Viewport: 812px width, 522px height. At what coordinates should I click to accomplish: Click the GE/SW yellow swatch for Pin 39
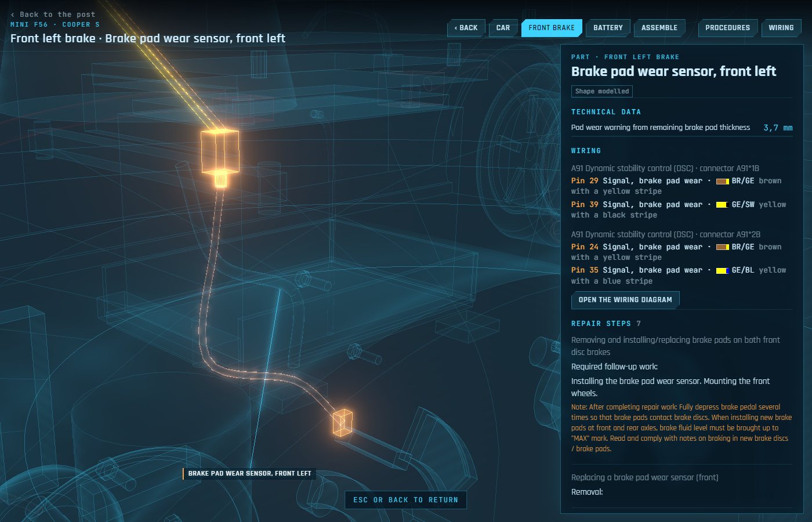pyautogui.click(x=722, y=205)
